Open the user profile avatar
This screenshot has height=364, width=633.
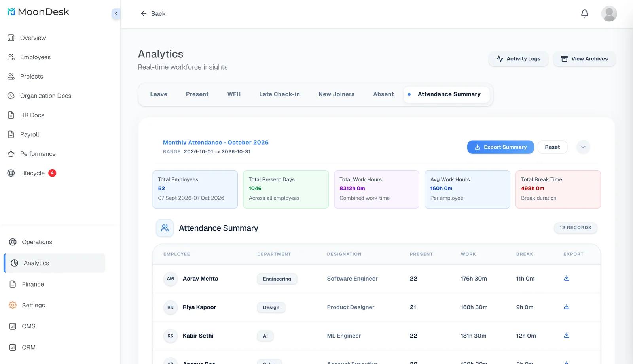coord(609,14)
